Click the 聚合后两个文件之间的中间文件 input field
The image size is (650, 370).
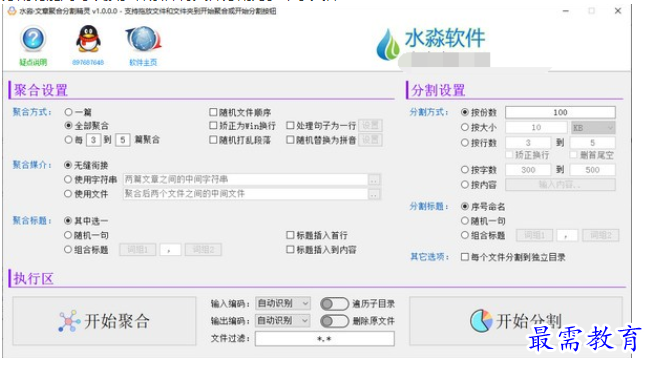pyautogui.click(x=245, y=193)
